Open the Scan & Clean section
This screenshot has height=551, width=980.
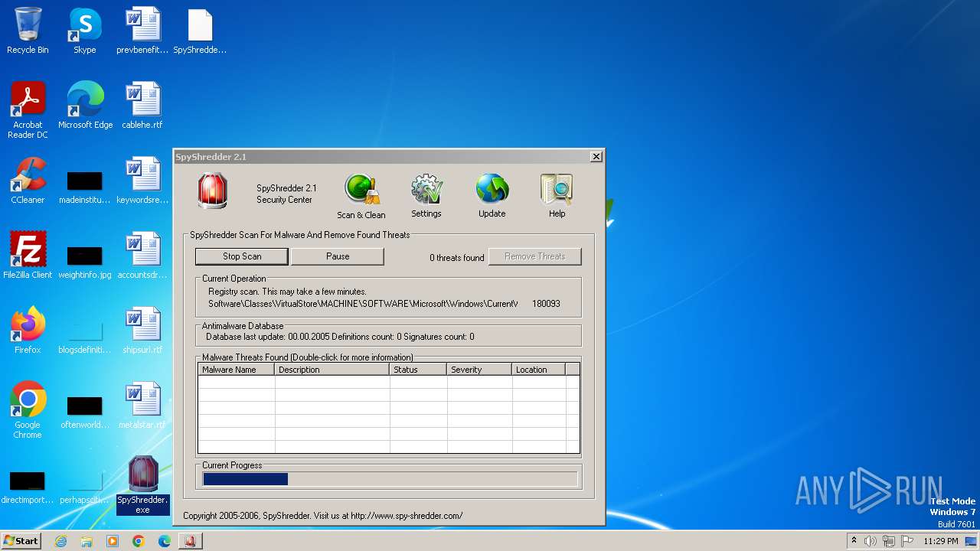[361, 196]
